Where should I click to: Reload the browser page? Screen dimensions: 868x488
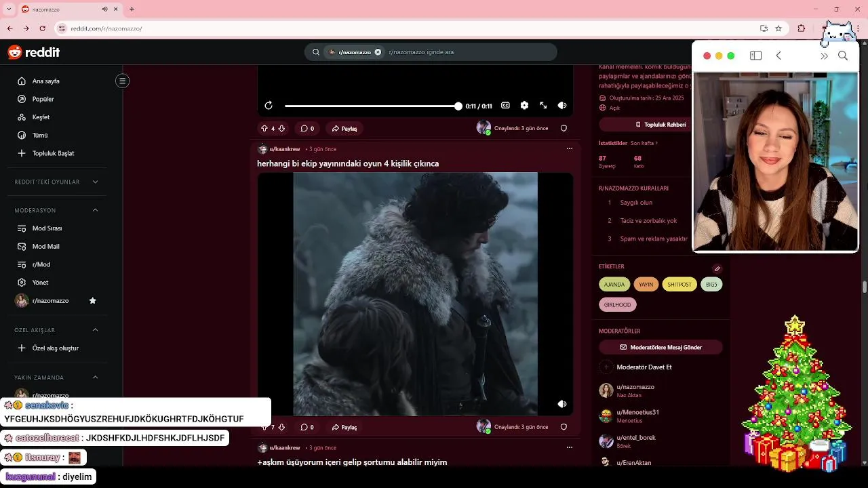(x=42, y=28)
